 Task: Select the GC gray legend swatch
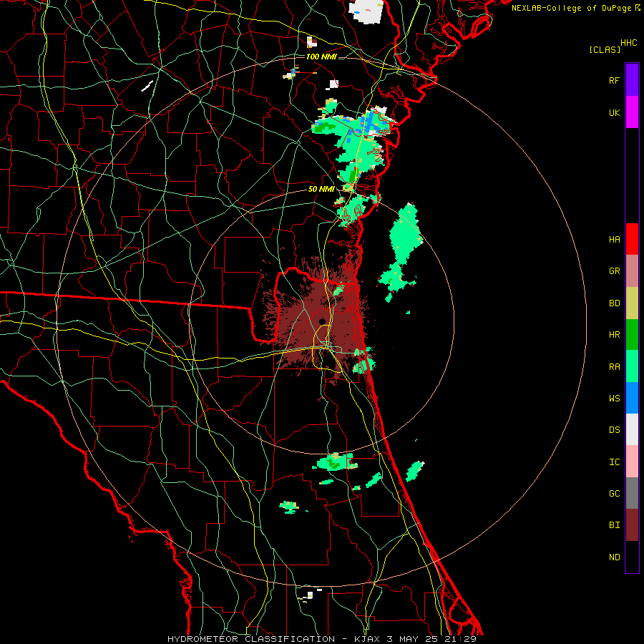pyautogui.click(x=632, y=493)
